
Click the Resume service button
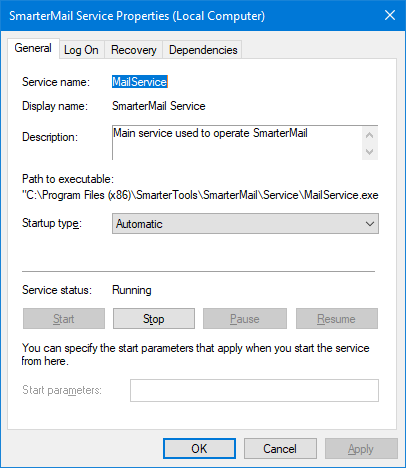(337, 319)
